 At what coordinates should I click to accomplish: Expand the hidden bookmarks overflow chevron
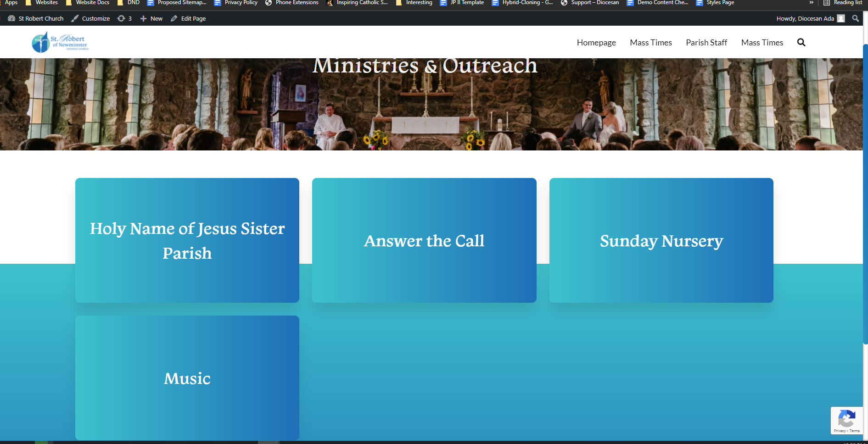[x=811, y=3]
